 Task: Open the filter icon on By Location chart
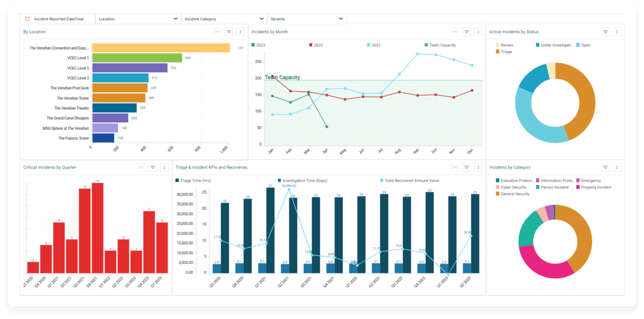point(229,31)
